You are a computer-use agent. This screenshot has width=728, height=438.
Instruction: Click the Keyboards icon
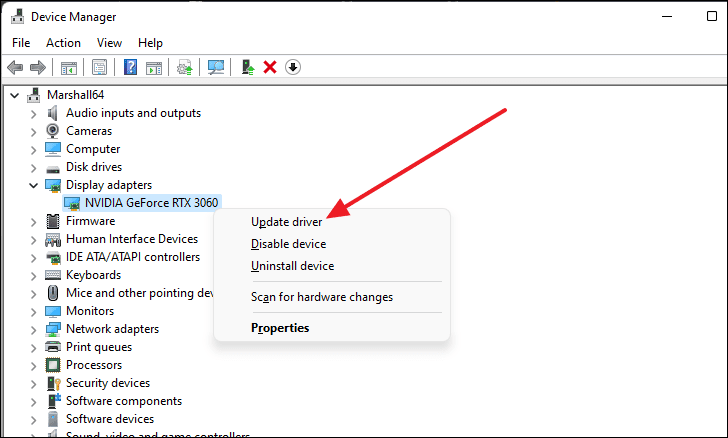(53, 275)
